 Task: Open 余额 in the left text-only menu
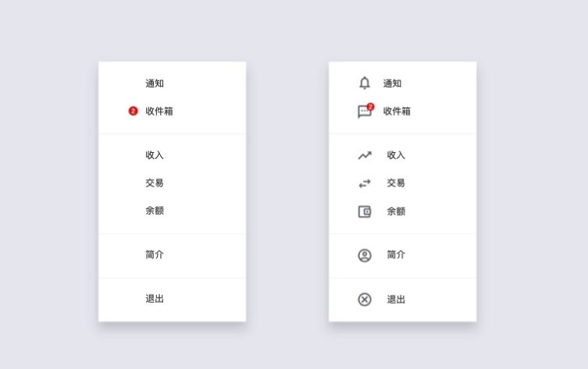(155, 211)
